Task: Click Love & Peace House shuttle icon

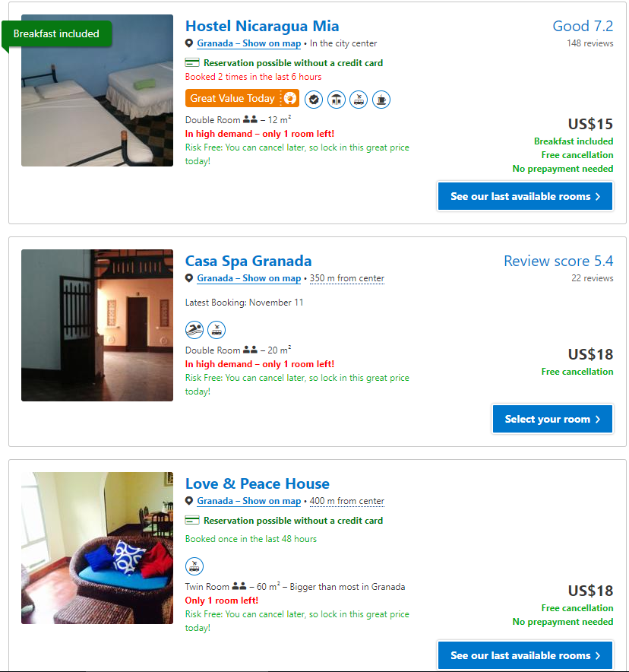Action: (194, 566)
